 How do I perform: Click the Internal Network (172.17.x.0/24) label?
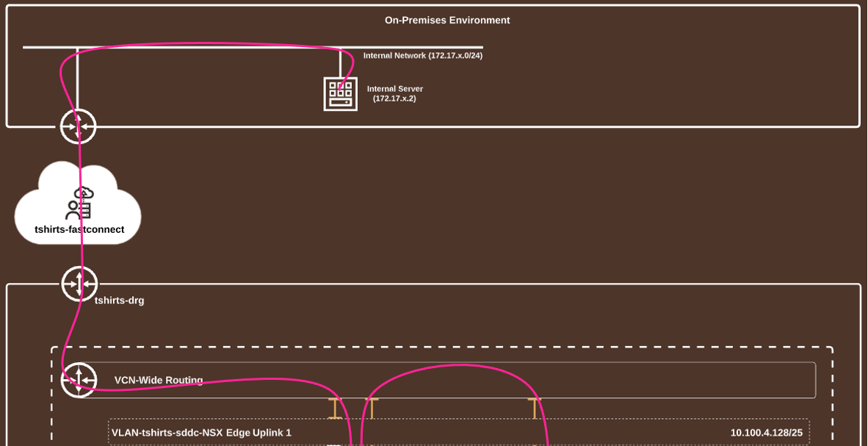click(422, 56)
